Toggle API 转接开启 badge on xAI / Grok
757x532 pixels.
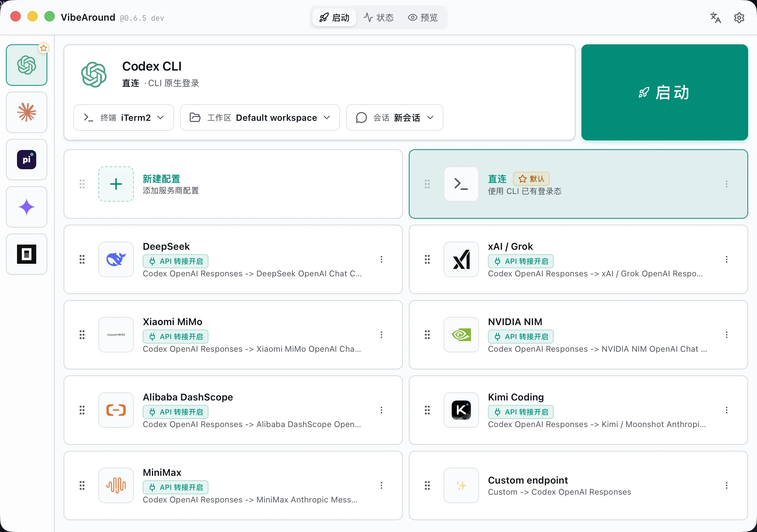click(x=521, y=261)
